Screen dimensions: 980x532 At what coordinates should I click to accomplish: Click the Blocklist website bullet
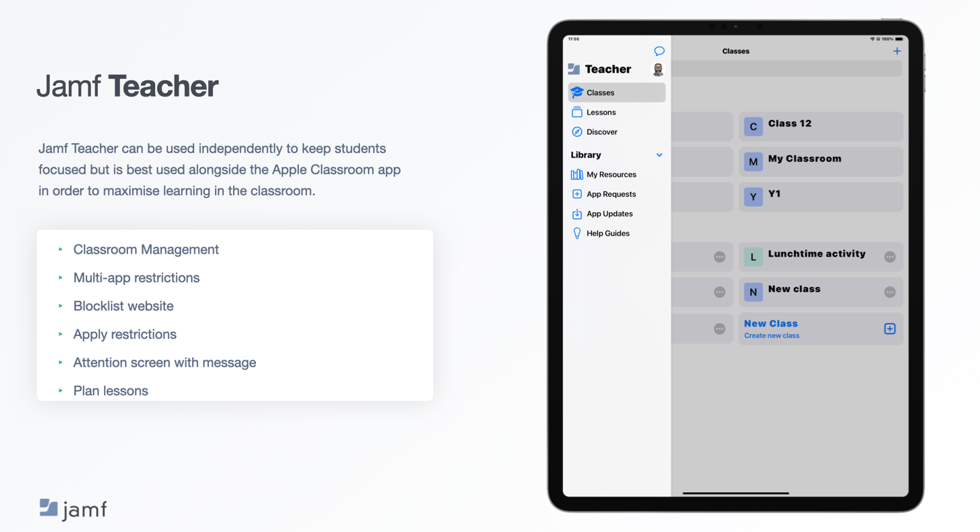click(123, 306)
